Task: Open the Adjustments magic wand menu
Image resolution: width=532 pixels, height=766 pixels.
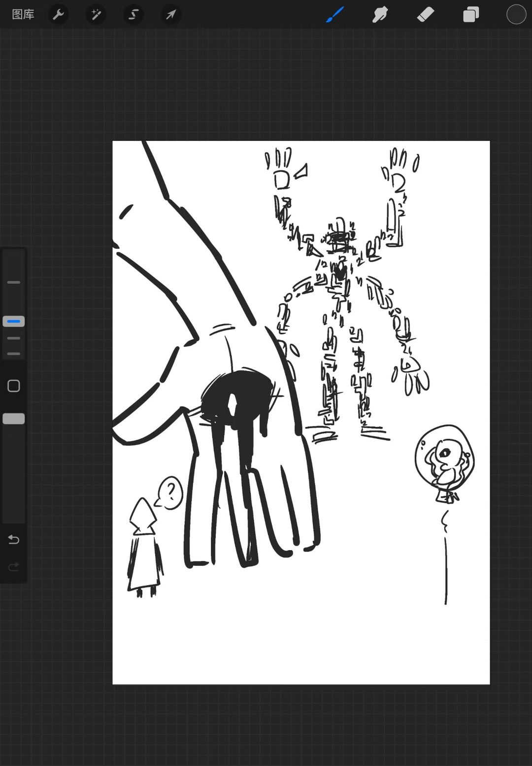Action: point(96,14)
